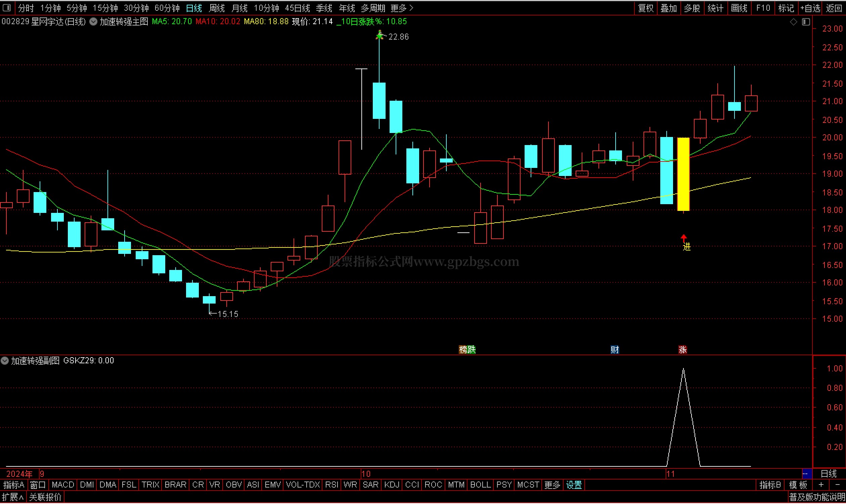Click the 复权 button
The image size is (846, 504).
(x=645, y=8)
